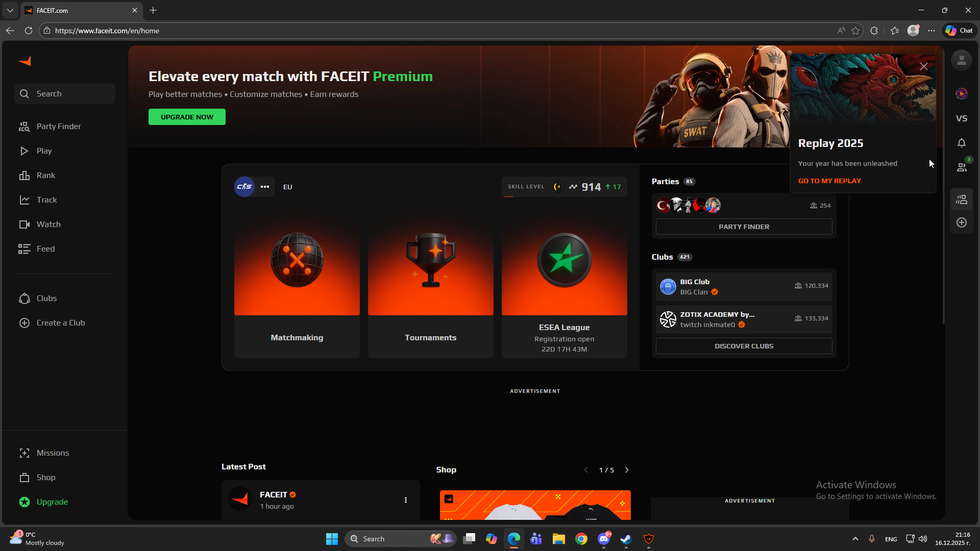Click the UPGRADE NOW button
Screen dimensions: 980x551
pos(187,117)
